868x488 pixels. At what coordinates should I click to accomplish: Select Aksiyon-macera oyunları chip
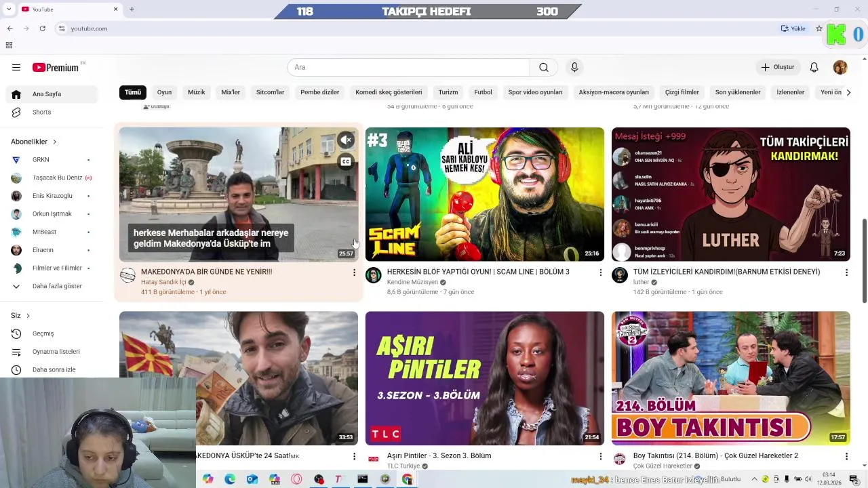point(614,92)
